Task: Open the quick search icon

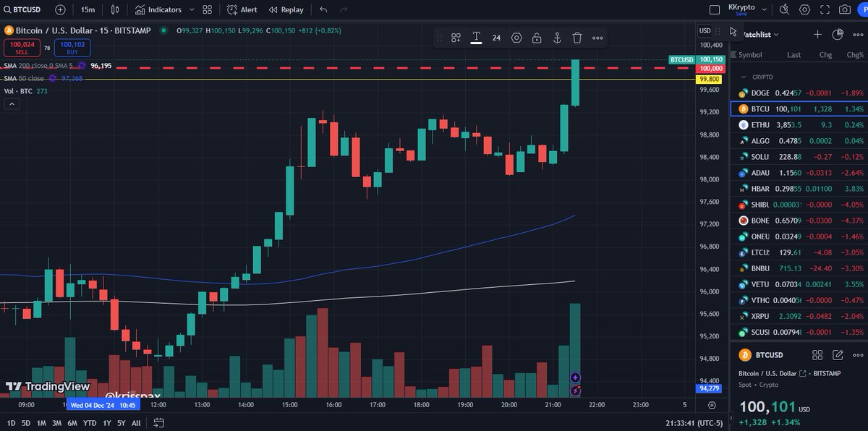Action: 786,10
